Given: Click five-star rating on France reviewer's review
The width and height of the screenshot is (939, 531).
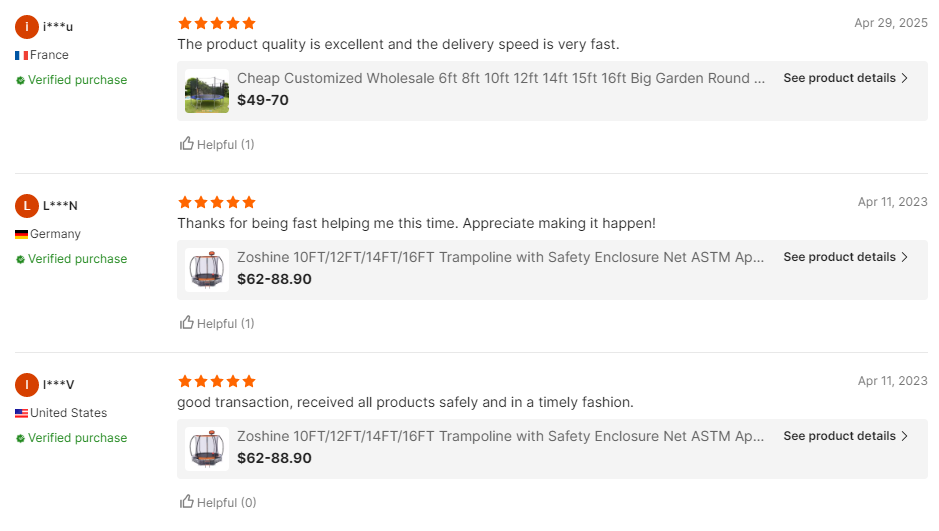Looking at the screenshot, I should click(x=216, y=23).
